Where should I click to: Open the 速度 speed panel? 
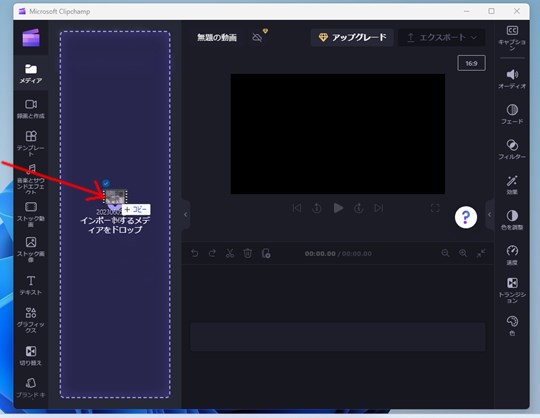point(512,255)
